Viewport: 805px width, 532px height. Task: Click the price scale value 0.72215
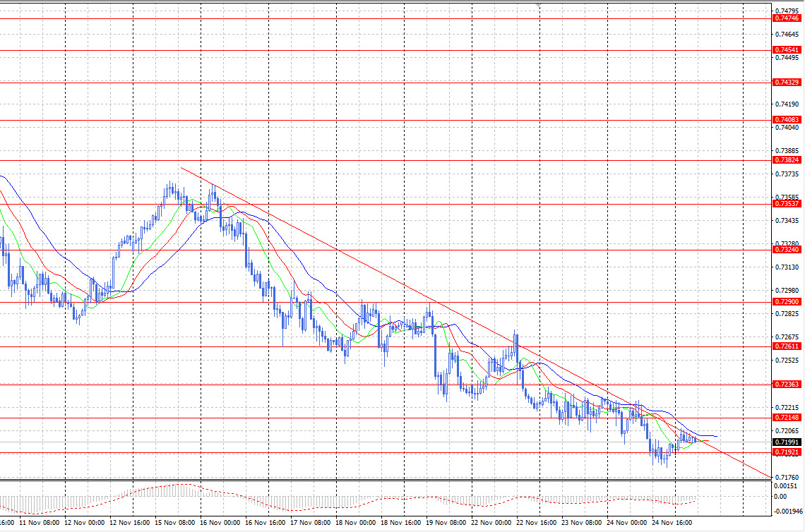787,407
